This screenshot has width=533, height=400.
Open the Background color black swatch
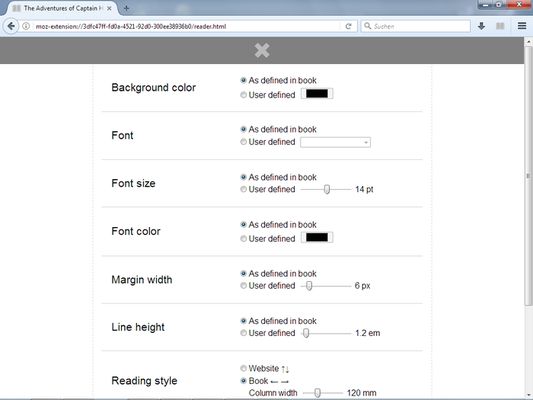click(x=317, y=94)
